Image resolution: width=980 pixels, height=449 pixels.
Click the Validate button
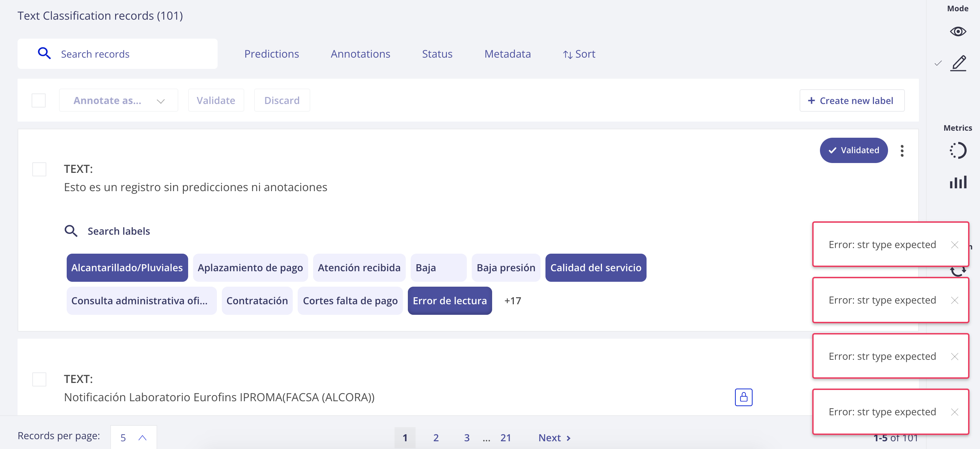(x=216, y=100)
